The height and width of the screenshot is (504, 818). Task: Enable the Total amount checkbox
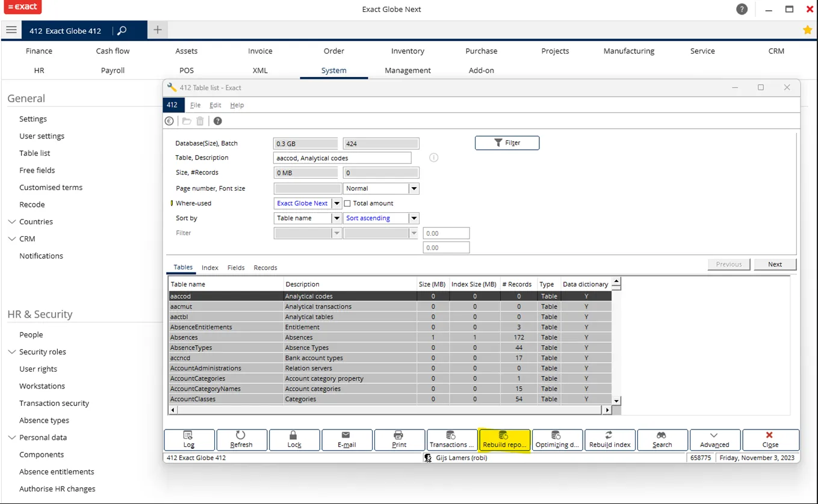pyautogui.click(x=347, y=203)
